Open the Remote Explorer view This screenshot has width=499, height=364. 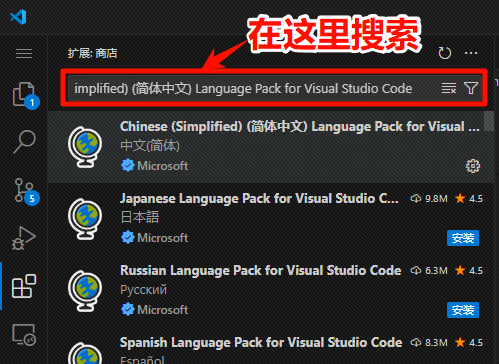tap(24, 335)
